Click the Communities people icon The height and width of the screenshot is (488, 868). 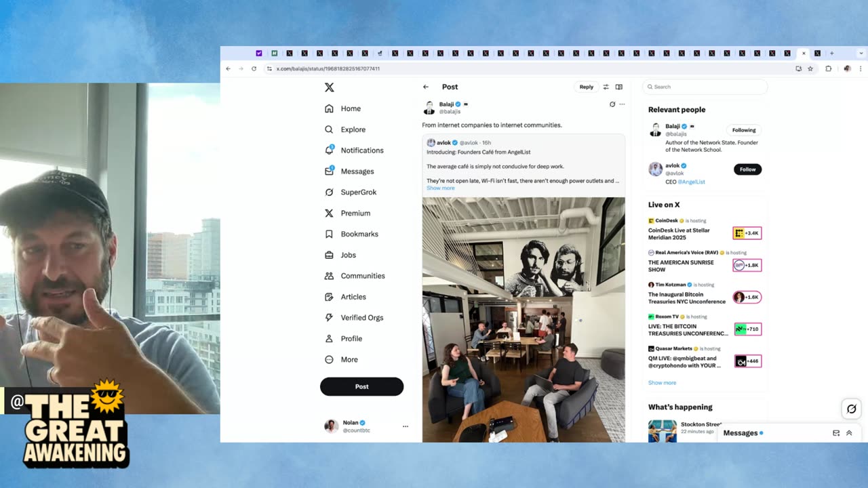(329, 276)
